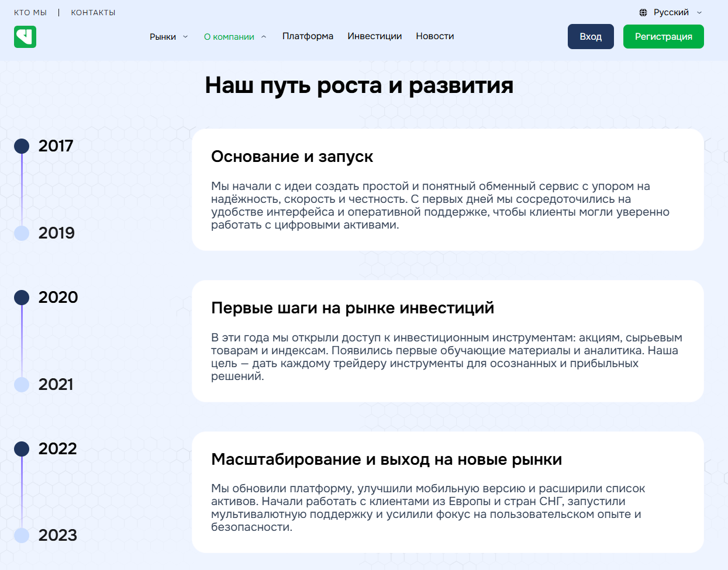Select the 2017 timeline dot

point(22,146)
